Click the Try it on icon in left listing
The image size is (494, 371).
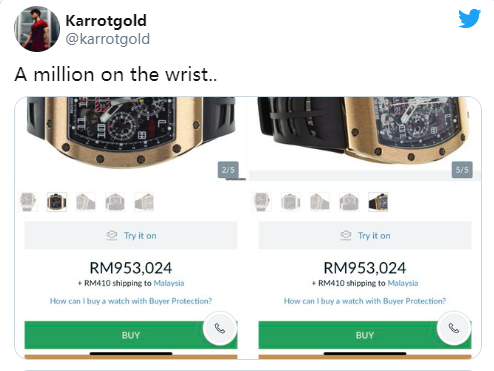click(112, 235)
